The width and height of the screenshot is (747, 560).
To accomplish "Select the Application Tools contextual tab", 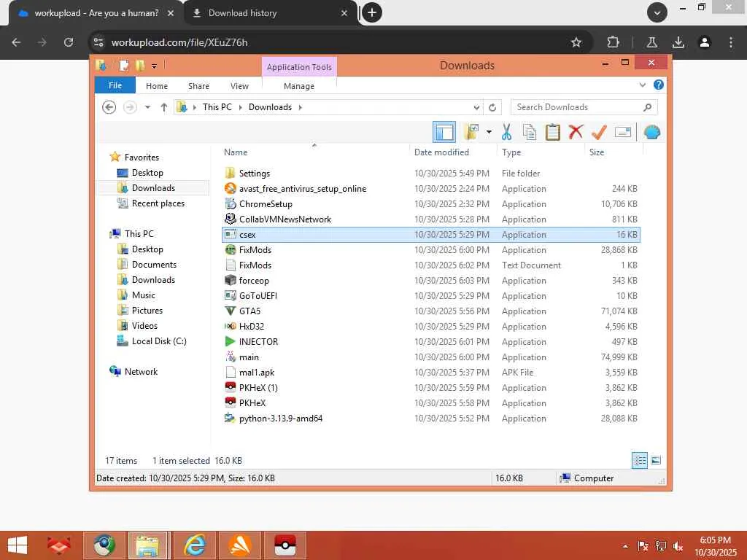I will pyautogui.click(x=299, y=67).
